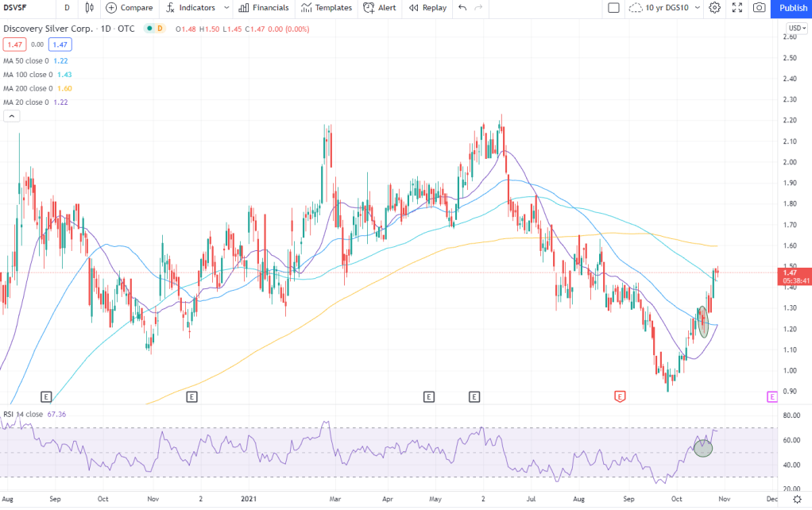
Task: Change the D timeframe interval
Action: (67, 8)
